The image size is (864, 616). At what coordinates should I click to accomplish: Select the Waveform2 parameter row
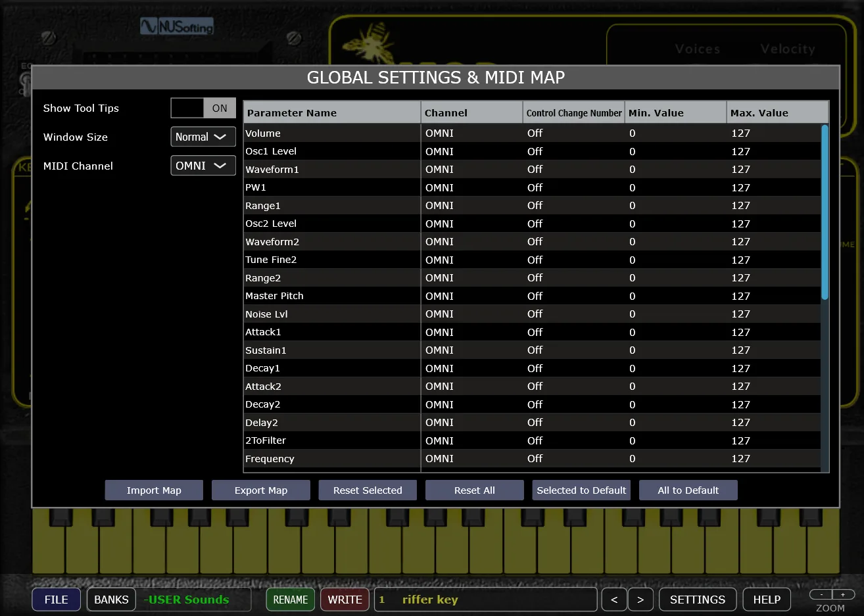pos(532,242)
